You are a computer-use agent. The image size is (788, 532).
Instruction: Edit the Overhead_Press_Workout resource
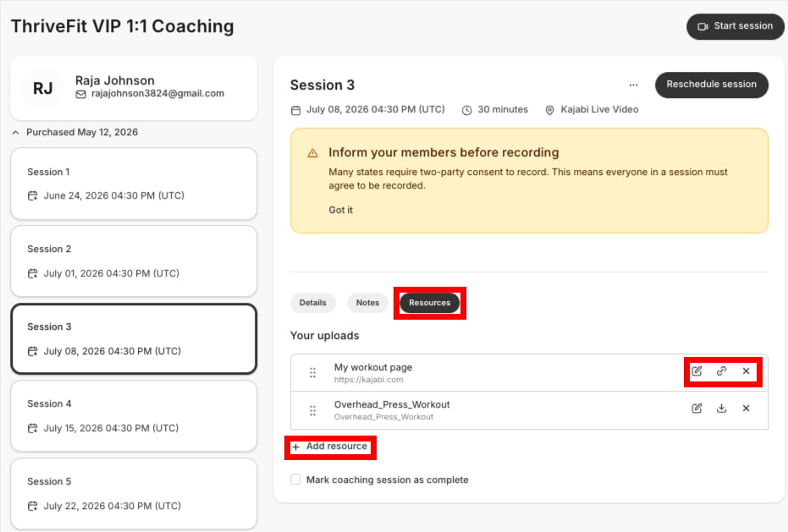(697, 408)
